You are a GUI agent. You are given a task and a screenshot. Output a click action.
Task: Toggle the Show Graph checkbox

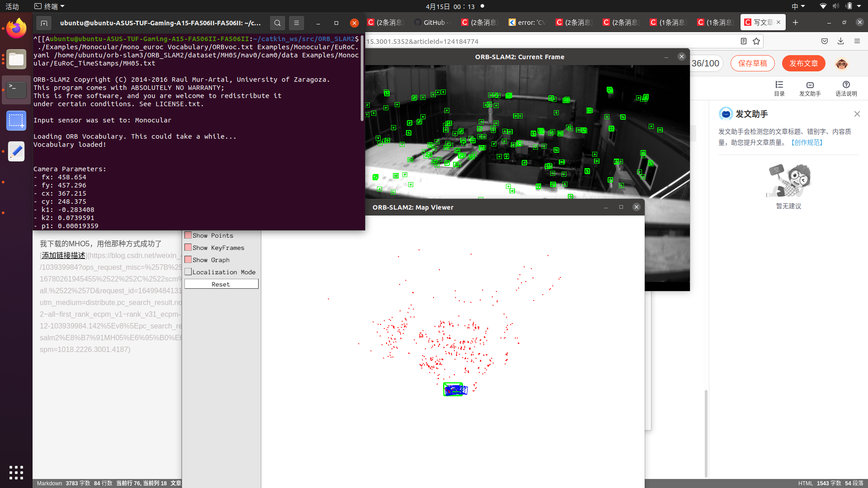(x=188, y=260)
